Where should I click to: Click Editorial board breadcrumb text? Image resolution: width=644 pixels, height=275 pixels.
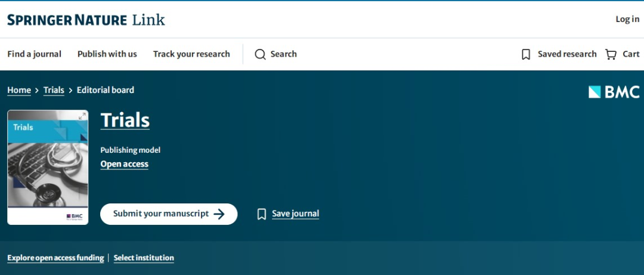pos(105,90)
